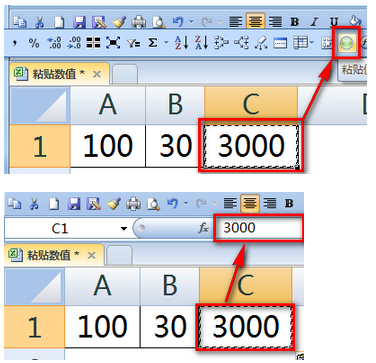Save the workbook from the upper toolbar
The width and height of the screenshot is (376, 363).
(x=79, y=22)
